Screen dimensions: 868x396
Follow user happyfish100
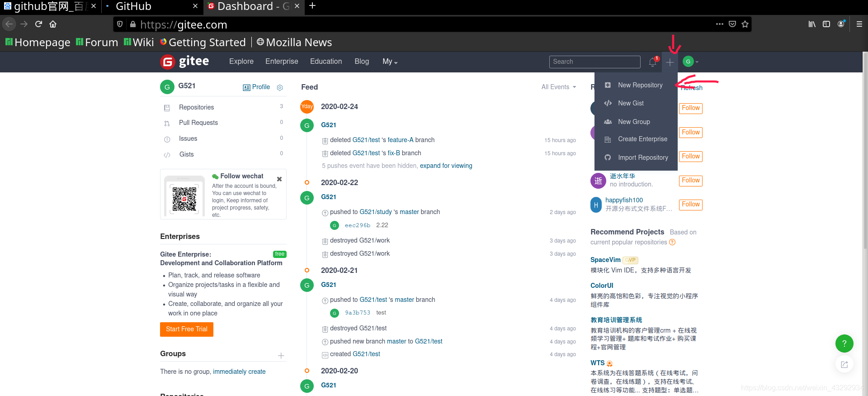pyautogui.click(x=691, y=205)
